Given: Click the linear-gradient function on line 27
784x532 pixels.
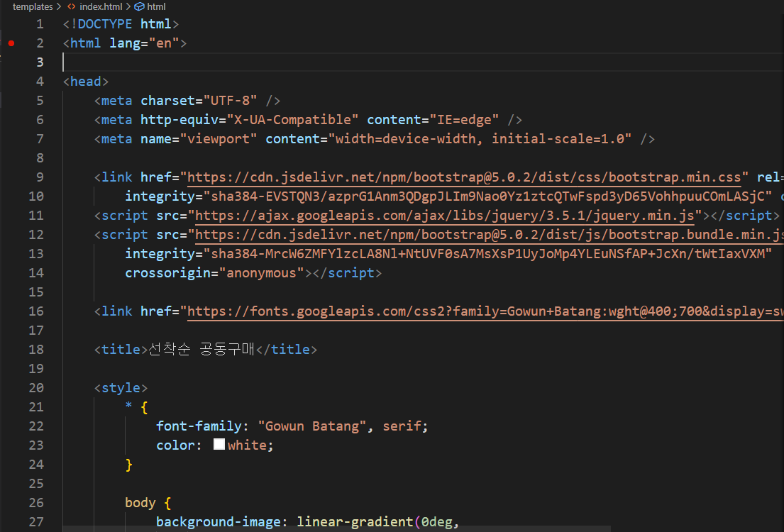Looking at the screenshot, I should (355, 522).
